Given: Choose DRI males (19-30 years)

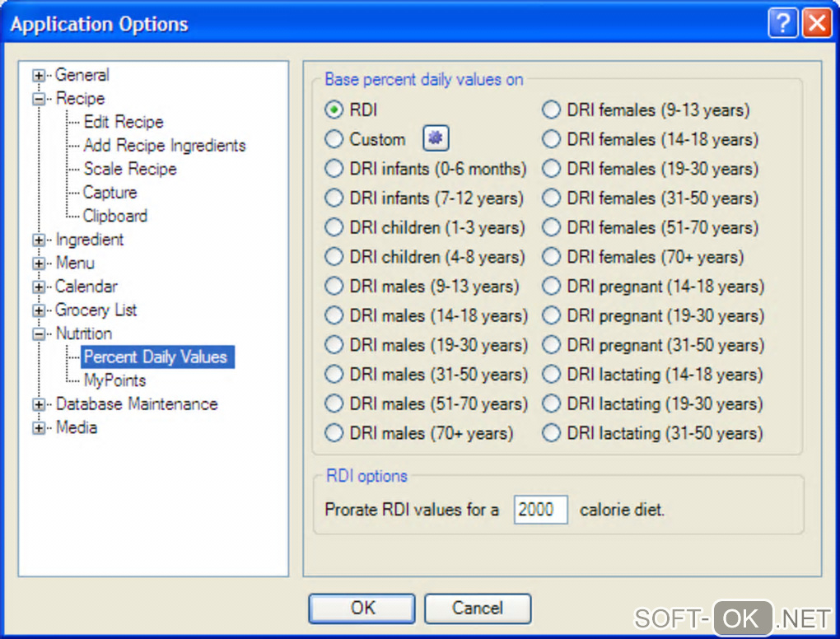Looking at the screenshot, I should tap(334, 345).
